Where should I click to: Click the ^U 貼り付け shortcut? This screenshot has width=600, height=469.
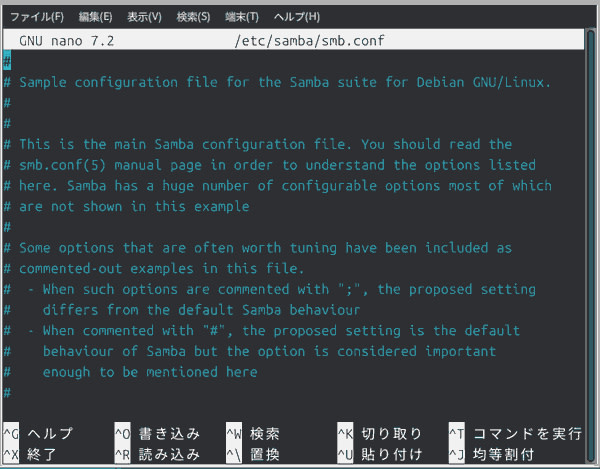click(380, 454)
